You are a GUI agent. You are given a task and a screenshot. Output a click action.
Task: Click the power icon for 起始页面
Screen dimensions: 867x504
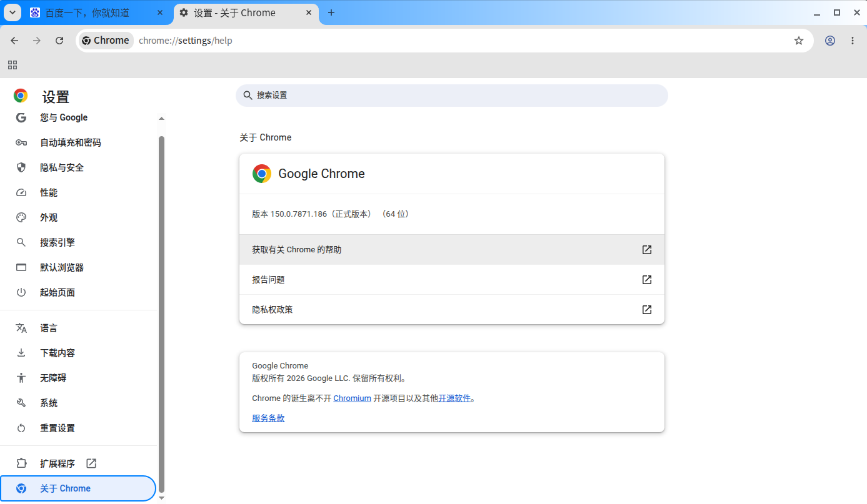(x=21, y=292)
